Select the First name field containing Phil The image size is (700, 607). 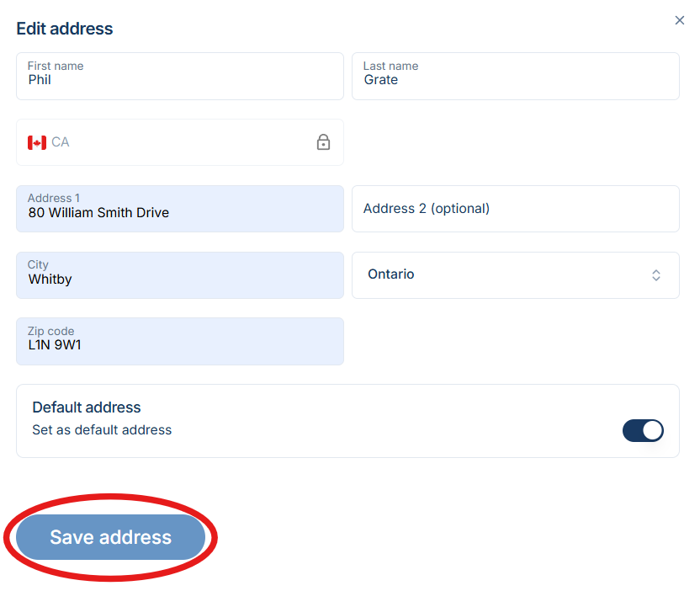(180, 80)
